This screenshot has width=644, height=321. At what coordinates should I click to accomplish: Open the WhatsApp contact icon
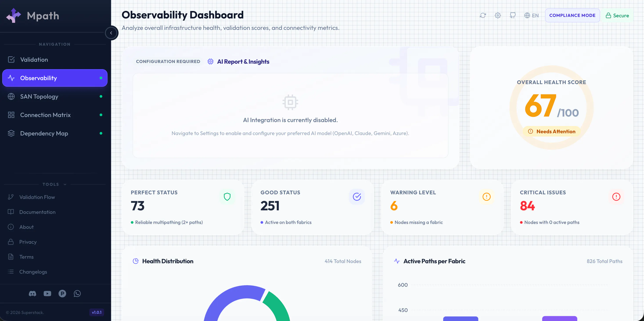point(77,294)
